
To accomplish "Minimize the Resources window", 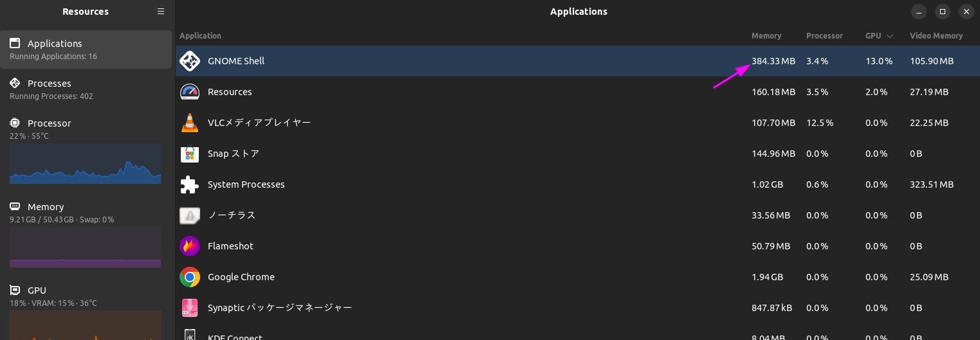I will (x=920, y=12).
